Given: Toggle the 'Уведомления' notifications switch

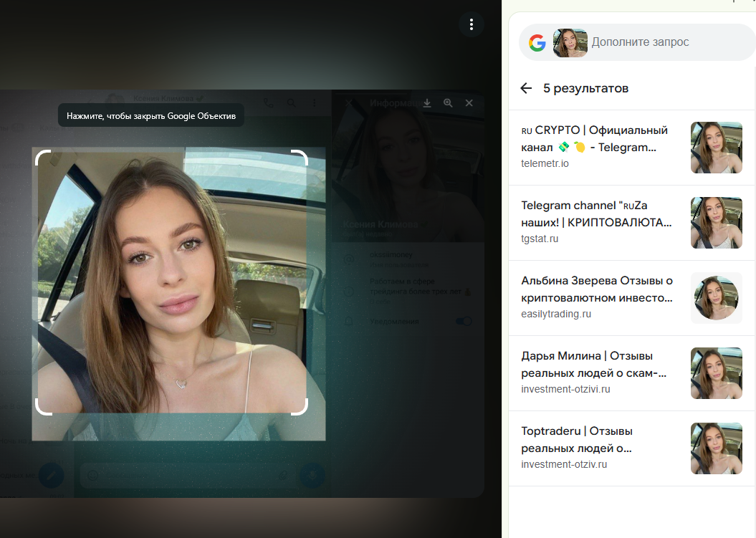Looking at the screenshot, I should pos(464,322).
